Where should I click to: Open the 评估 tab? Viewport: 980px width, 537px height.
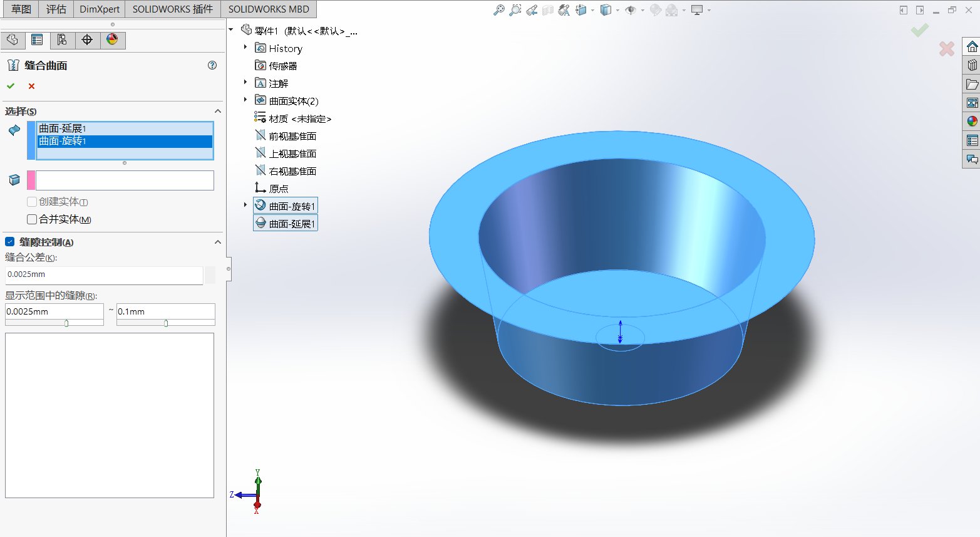point(56,9)
